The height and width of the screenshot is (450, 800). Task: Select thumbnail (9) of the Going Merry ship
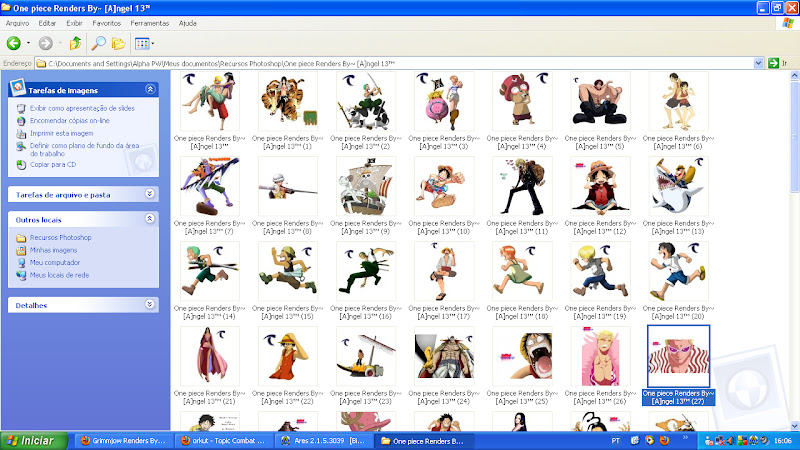pyautogui.click(x=366, y=186)
